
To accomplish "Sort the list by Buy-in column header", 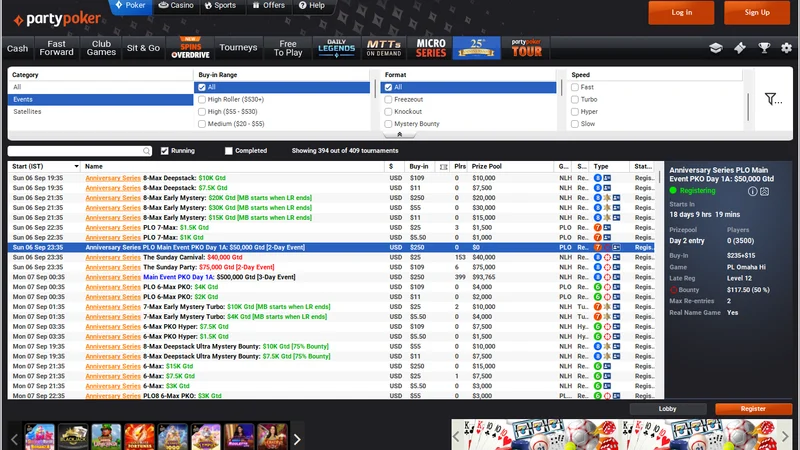I will tap(418, 167).
